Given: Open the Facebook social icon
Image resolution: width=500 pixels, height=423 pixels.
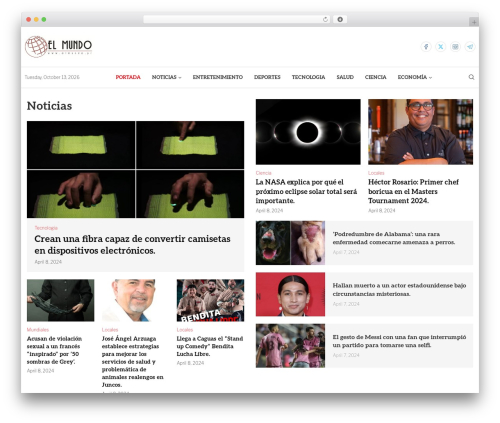Looking at the screenshot, I should click(x=426, y=47).
